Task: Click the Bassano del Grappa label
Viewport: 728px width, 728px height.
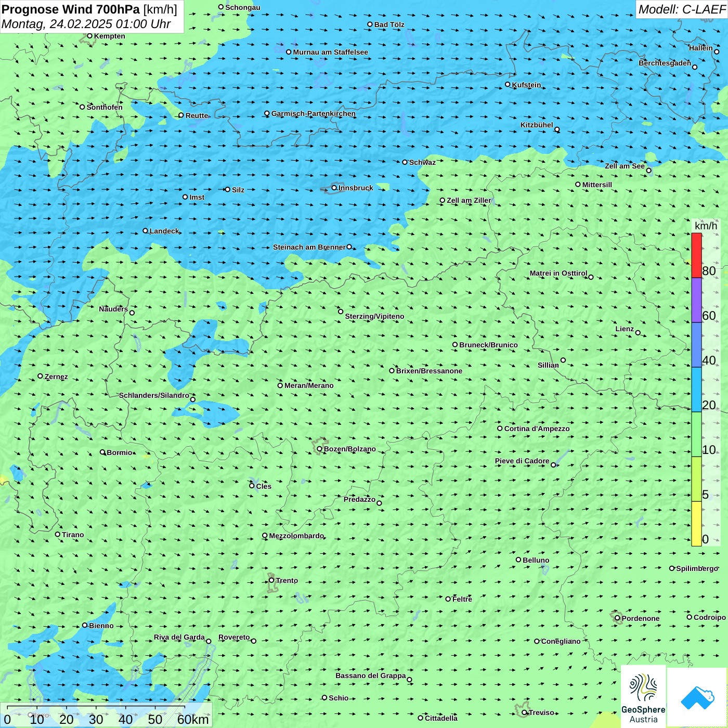Action: [x=371, y=675]
